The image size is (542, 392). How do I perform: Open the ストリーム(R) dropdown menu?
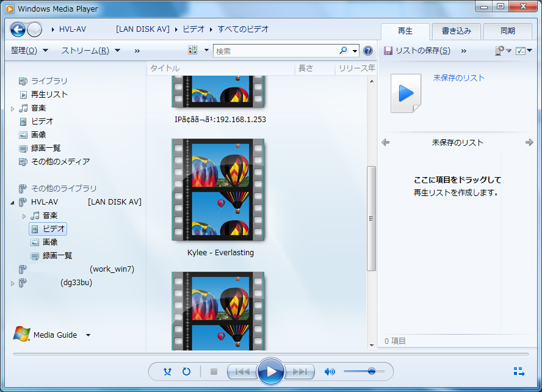point(90,51)
